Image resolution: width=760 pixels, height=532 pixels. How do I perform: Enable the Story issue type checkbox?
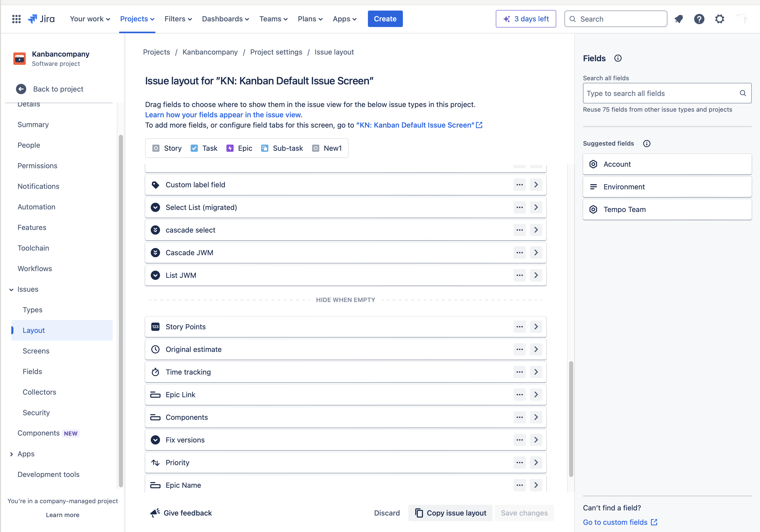[156, 148]
